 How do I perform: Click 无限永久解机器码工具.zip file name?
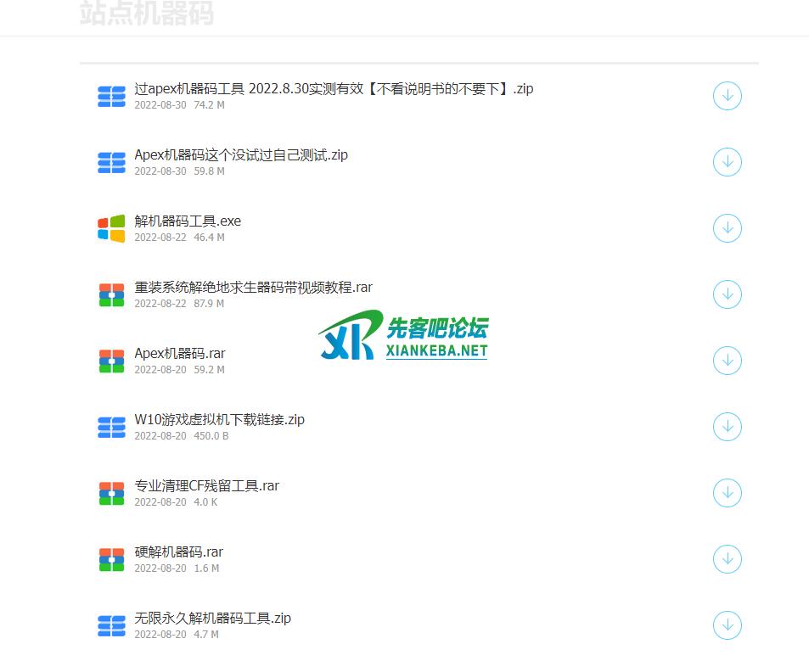point(212,619)
